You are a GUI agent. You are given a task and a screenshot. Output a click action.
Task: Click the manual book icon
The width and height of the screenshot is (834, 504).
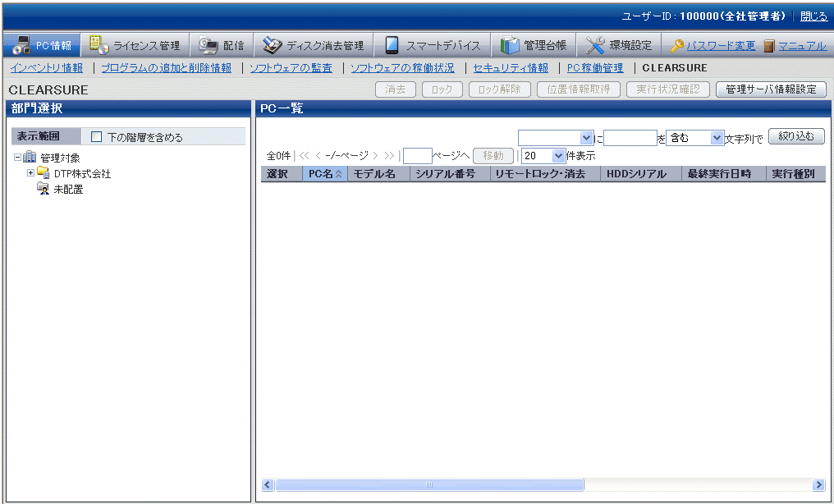[768, 46]
